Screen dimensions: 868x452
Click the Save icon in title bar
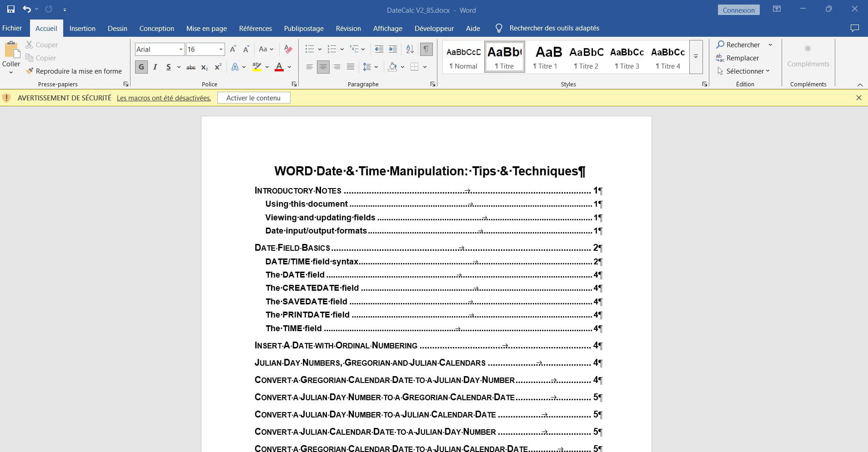[11, 9]
